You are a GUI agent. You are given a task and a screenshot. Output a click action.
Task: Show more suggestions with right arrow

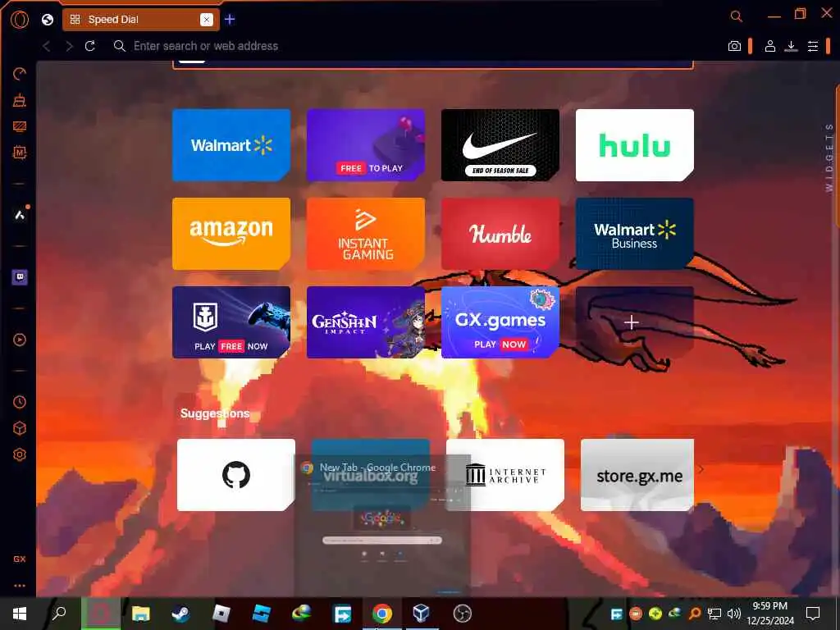pos(701,469)
